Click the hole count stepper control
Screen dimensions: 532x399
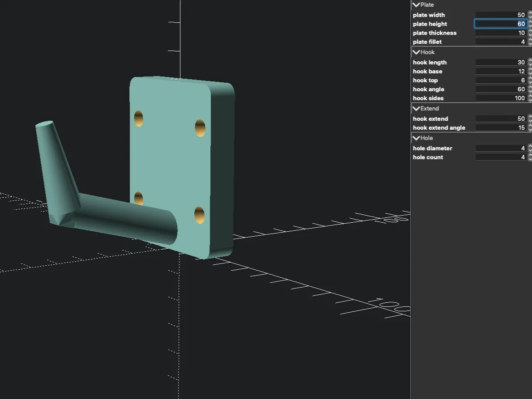(x=530, y=157)
